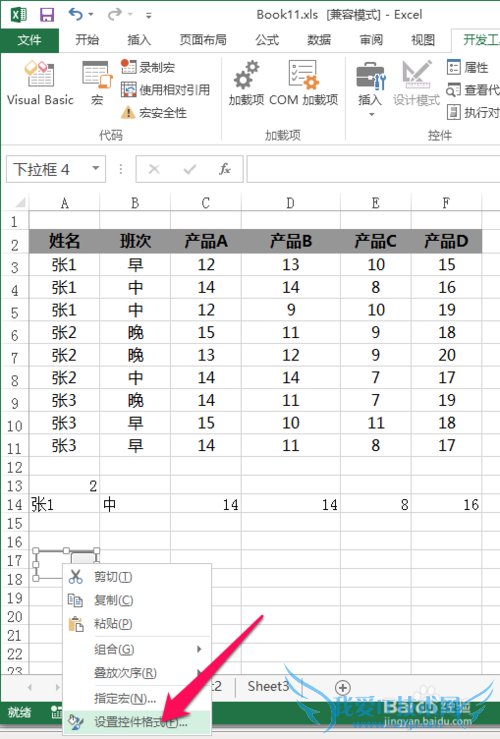Screen dimensions: 500x739
Task: Click the Excel application icon
Action: point(19,15)
